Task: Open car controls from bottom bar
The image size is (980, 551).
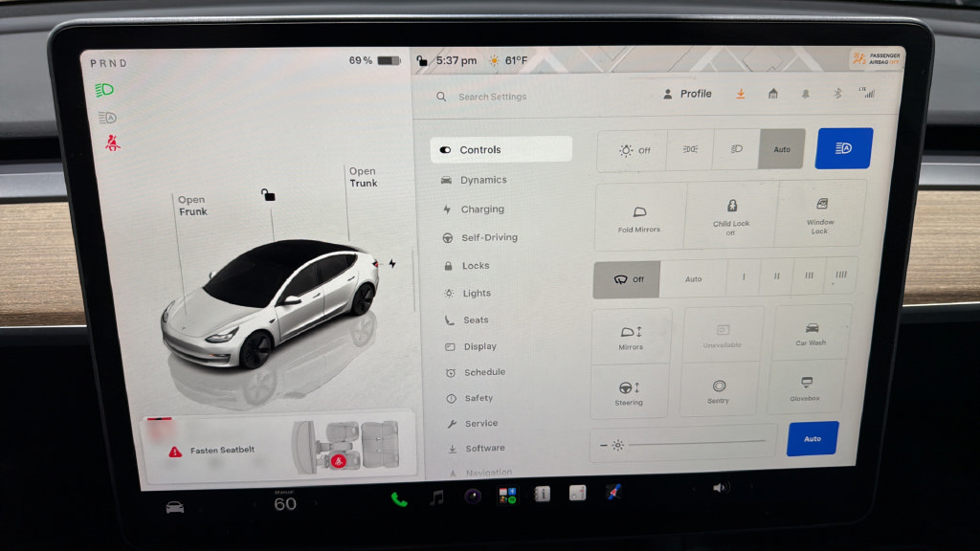Action: [x=175, y=507]
